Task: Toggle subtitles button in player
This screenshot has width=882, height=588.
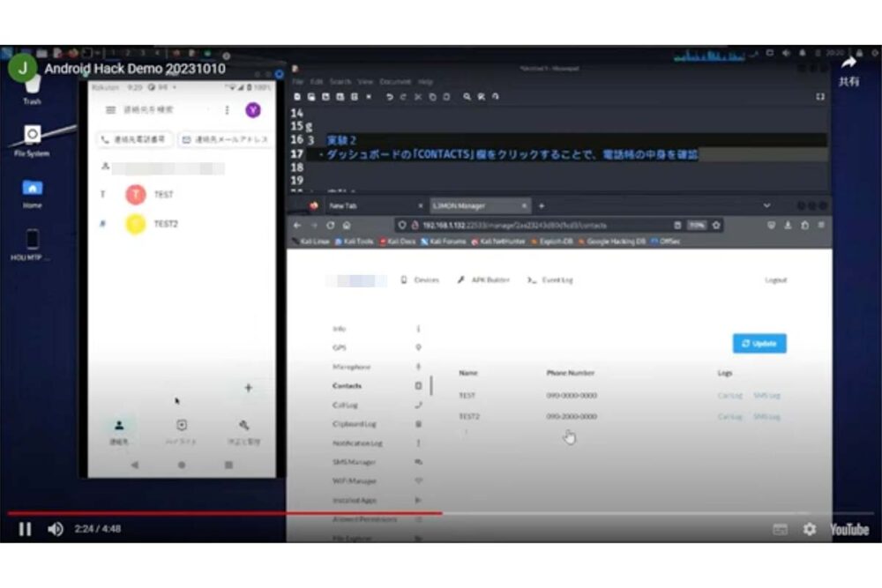Action: (780, 530)
